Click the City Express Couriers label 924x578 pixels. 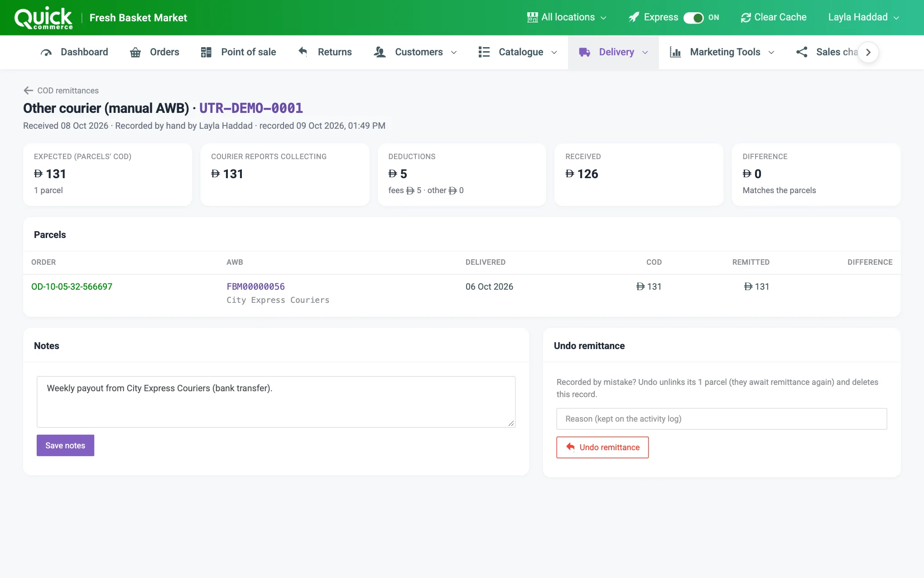[x=278, y=300]
